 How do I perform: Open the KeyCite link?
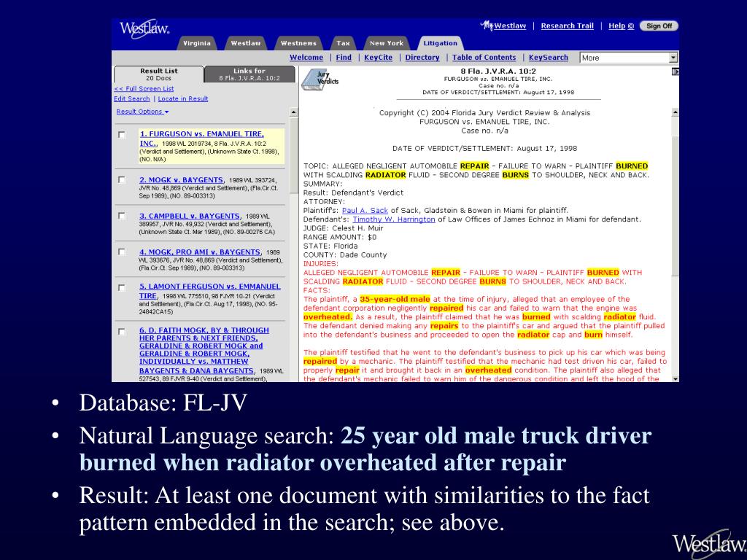[379, 57]
